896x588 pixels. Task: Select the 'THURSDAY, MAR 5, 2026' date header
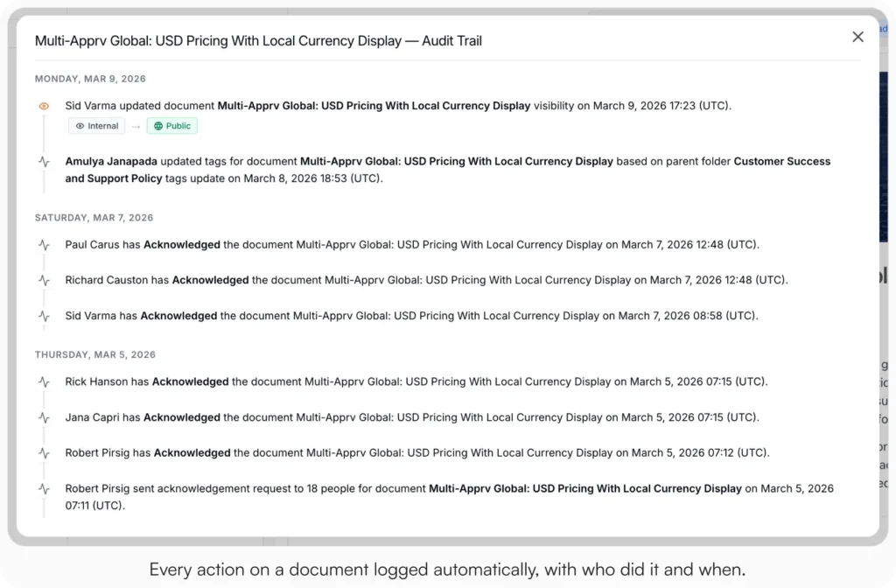pos(95,355)
